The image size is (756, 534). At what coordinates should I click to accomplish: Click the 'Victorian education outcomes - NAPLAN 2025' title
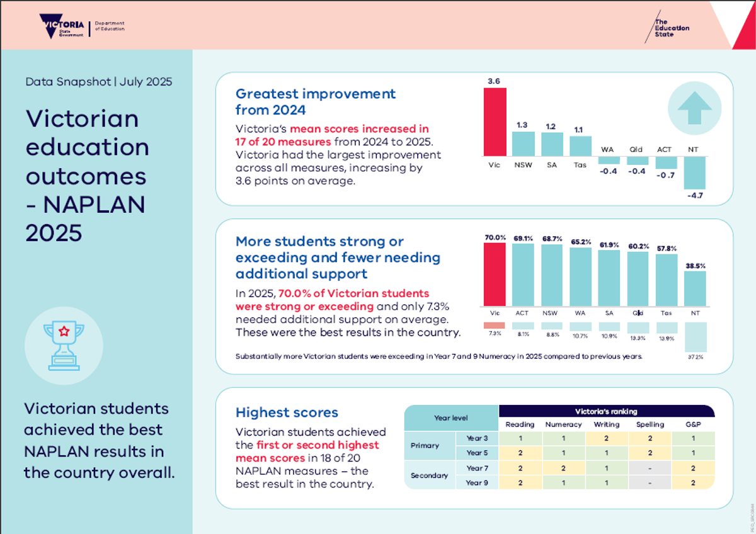pyautogui.click(x=88, y=176)
